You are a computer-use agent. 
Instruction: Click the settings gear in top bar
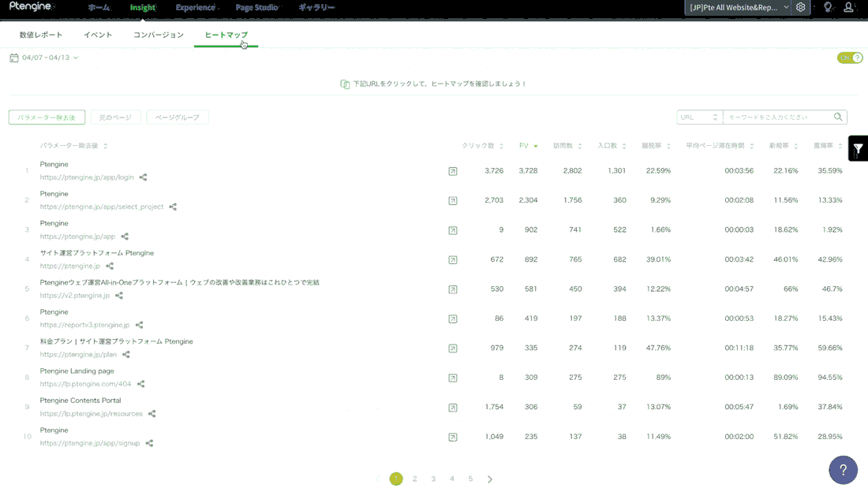(x=800, y=7)
